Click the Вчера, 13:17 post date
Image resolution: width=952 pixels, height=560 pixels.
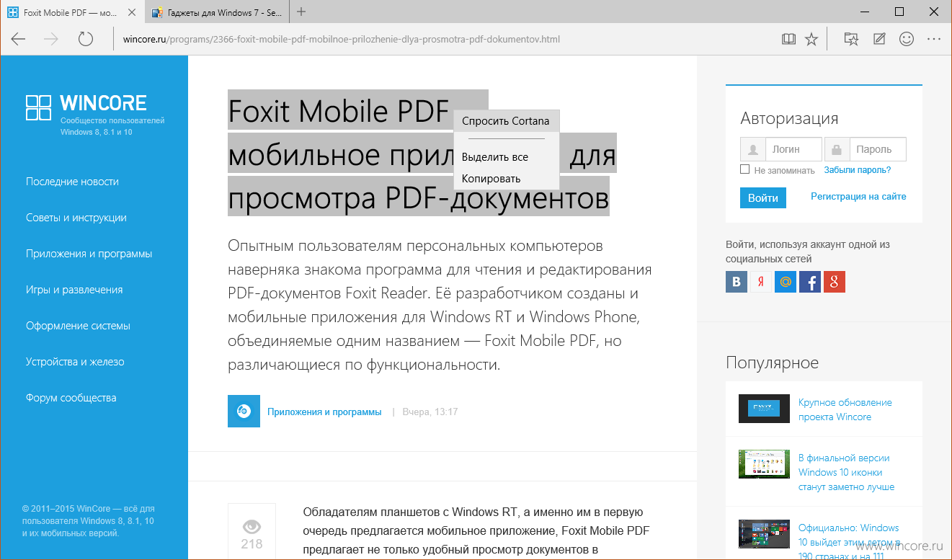click(x=430, y=412)
